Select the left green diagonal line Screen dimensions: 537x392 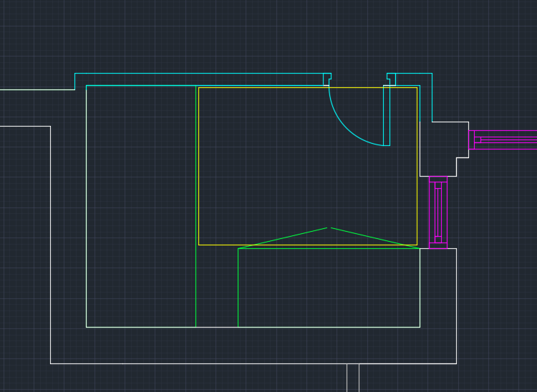(x=283, y=238)
